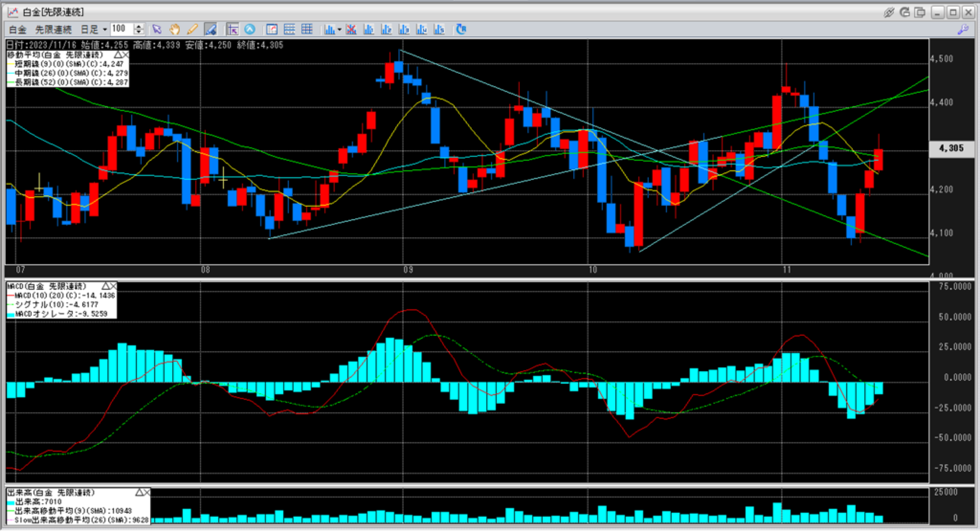Collapse the 出来高 legend with the triangle
This screenshot has height=531, width=980.
pos(138,493)
